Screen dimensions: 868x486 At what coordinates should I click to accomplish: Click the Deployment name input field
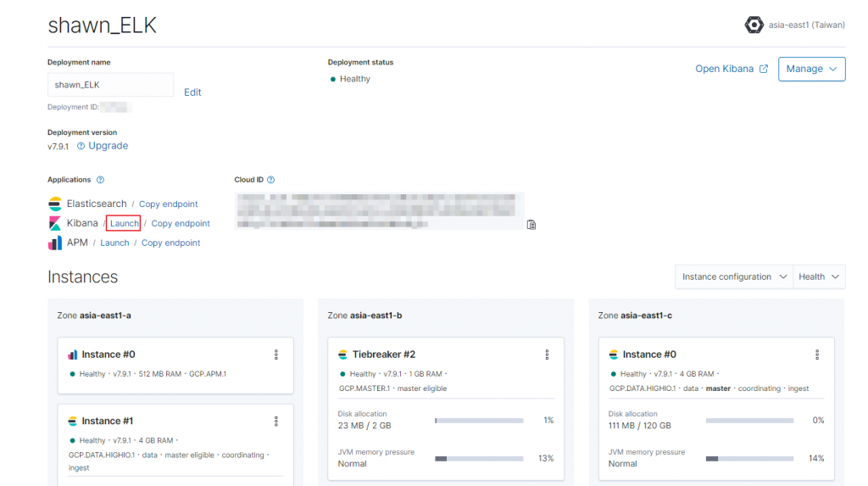pos(111,85)
